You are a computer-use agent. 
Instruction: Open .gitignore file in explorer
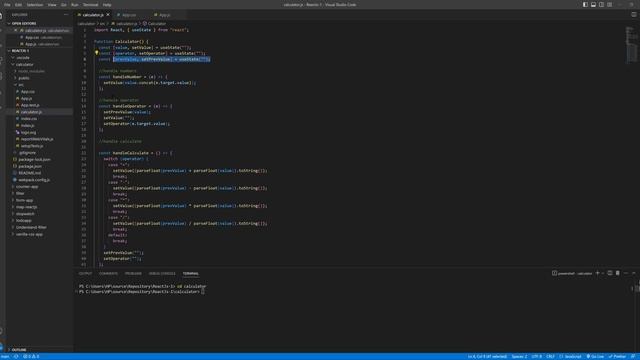click(27, 153)
